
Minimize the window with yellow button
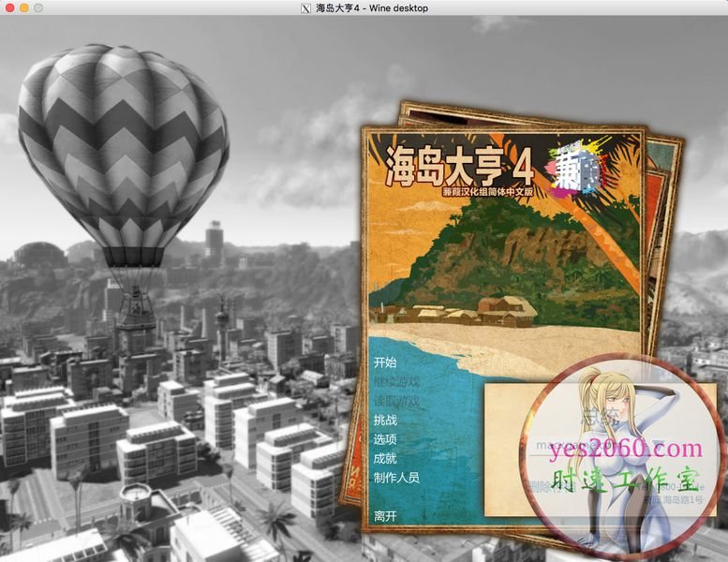pos(23,8)
